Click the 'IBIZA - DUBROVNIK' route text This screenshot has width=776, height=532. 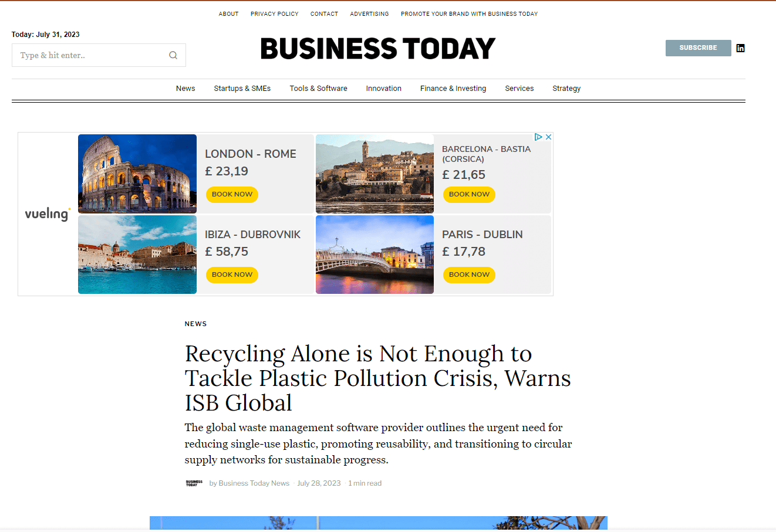(x=252, y=235)
